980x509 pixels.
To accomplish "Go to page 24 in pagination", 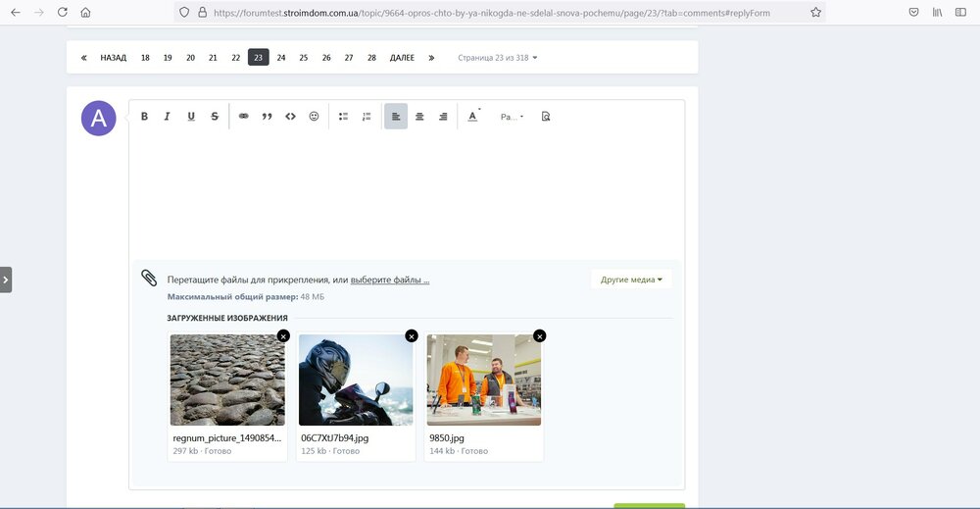I will click(281, 58).
